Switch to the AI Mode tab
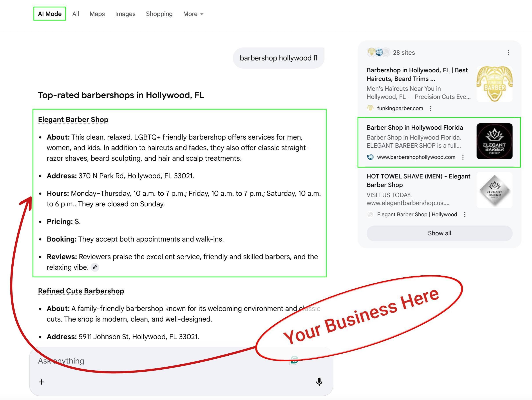The image size is (532, 400). tap(50, 14)
